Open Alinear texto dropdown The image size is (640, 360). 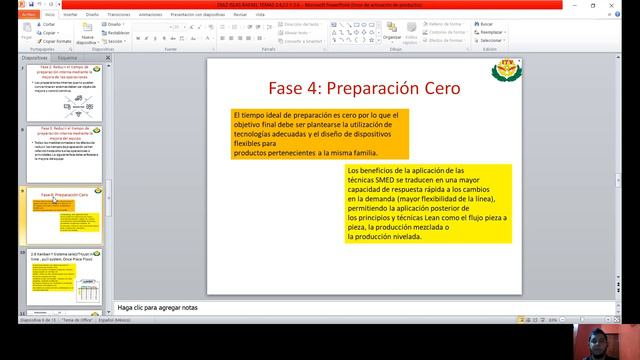click(x=295, y=33)
